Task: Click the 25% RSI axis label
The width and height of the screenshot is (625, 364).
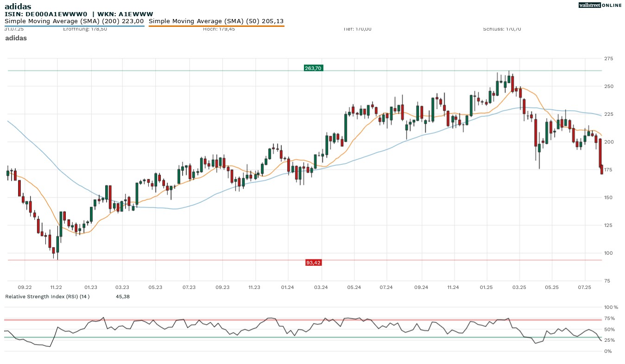Action: pyautogui.click(x=609, y=340)
